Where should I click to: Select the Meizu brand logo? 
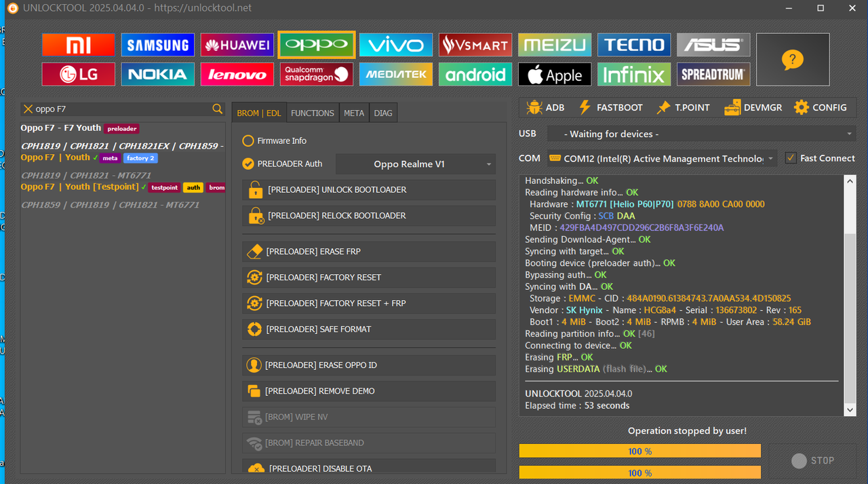tap(555, 45)
